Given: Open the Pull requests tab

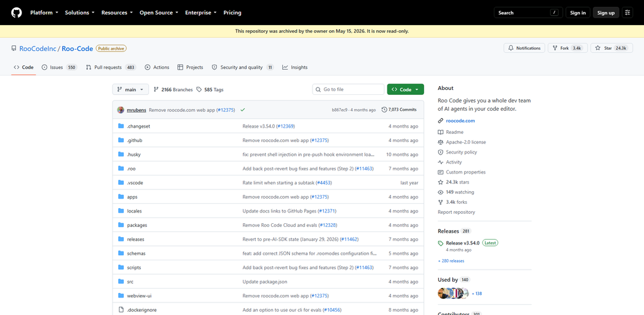Looking at the screenshot, I should [111, 67].
